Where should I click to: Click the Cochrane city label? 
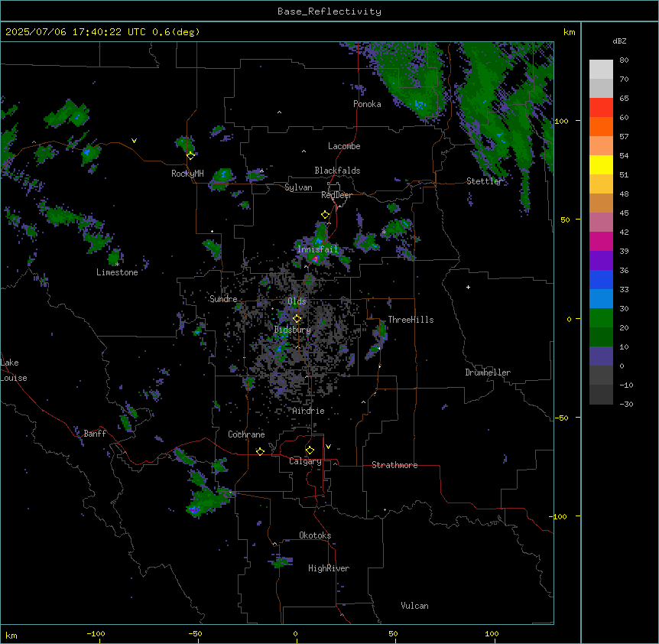(246, 434)
